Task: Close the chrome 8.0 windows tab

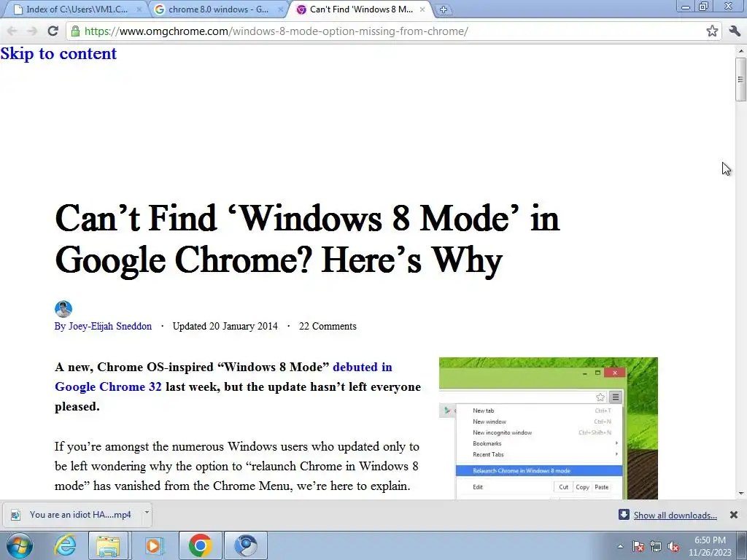Action: [x=281, y=9]
